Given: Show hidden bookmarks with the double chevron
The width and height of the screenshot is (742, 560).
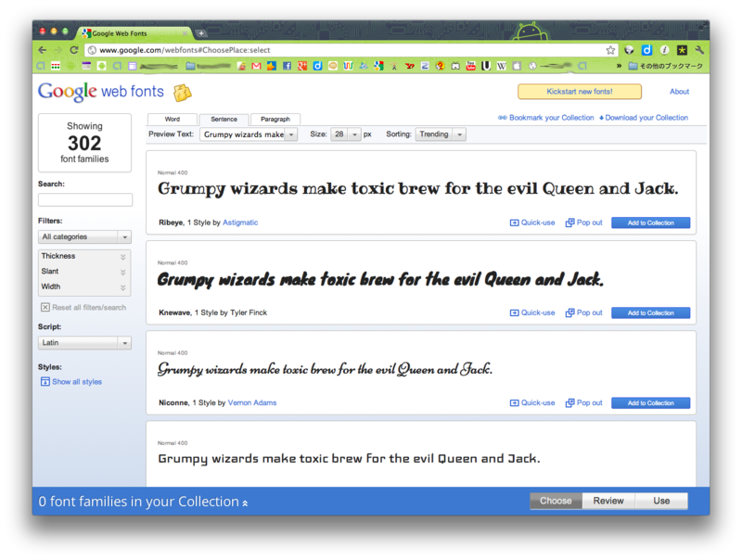Looking at the screenshot, I should point(619,66).
